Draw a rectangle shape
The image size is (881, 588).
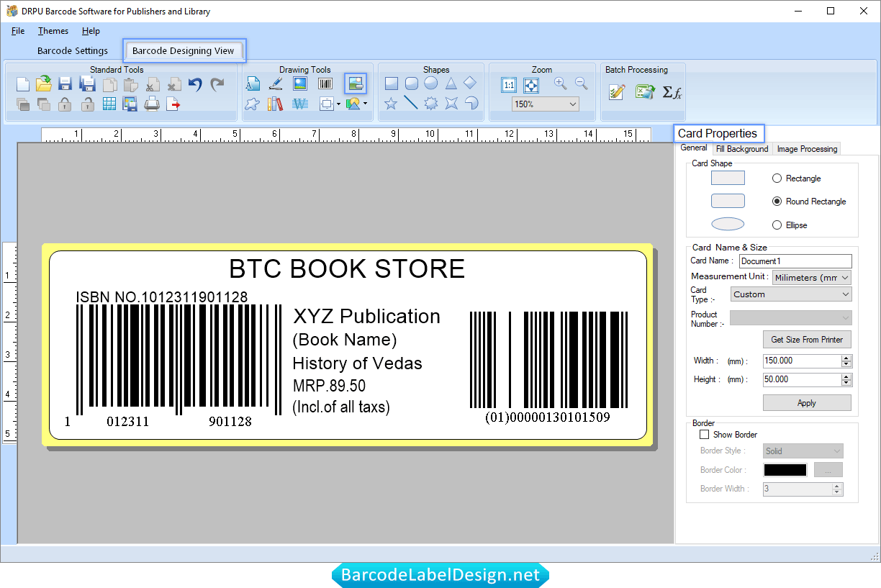coord(391,83)
